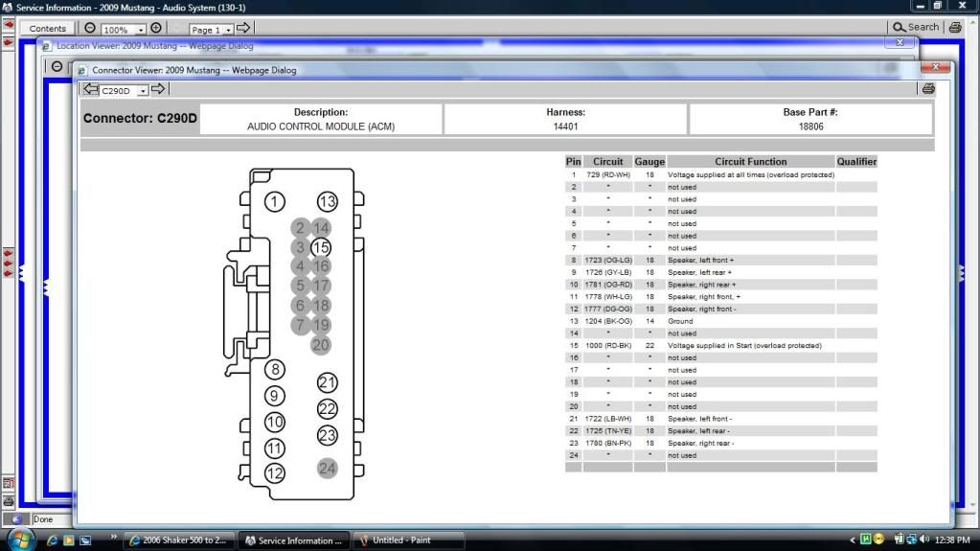The height and width of the screenshot is (551, 980).
Task: Close the Connector Viewer dialog
Action: [x=934, y=67]
